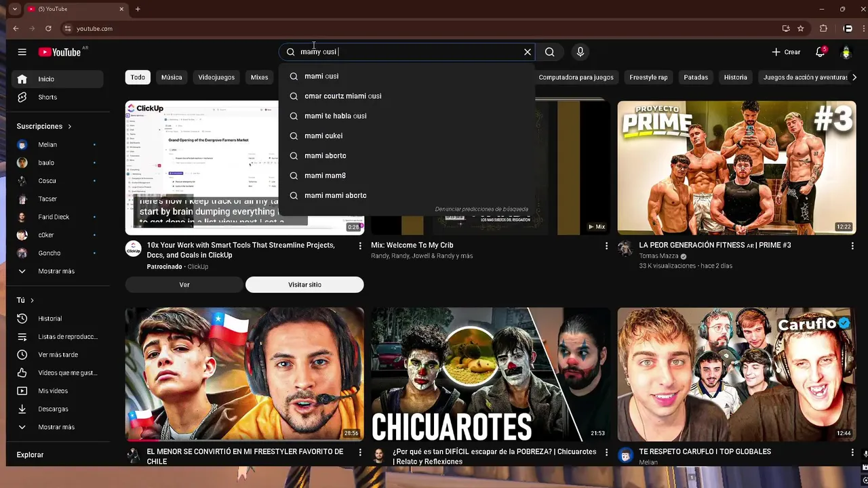Open TE RESPETO CARUFLO video thumbnail
This screenshot has width=868, height=488.
(736, 374)
